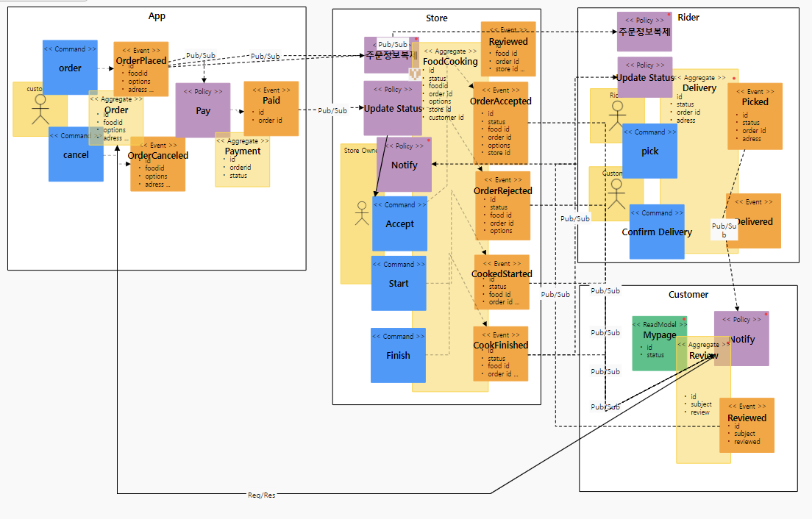
Task: Select the 주문정보복제 policy in Store
Action: (x=391, y=55)
